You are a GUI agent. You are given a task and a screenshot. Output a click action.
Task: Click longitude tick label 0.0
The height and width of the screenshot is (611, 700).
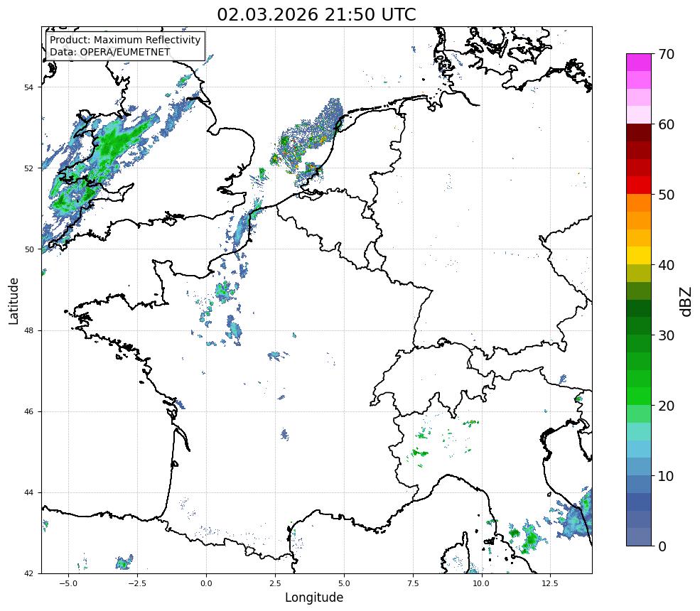206,583
